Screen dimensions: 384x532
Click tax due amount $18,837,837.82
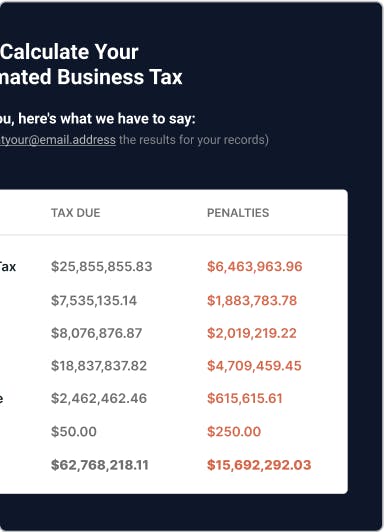pyautogui.click(x=99, y=365)
